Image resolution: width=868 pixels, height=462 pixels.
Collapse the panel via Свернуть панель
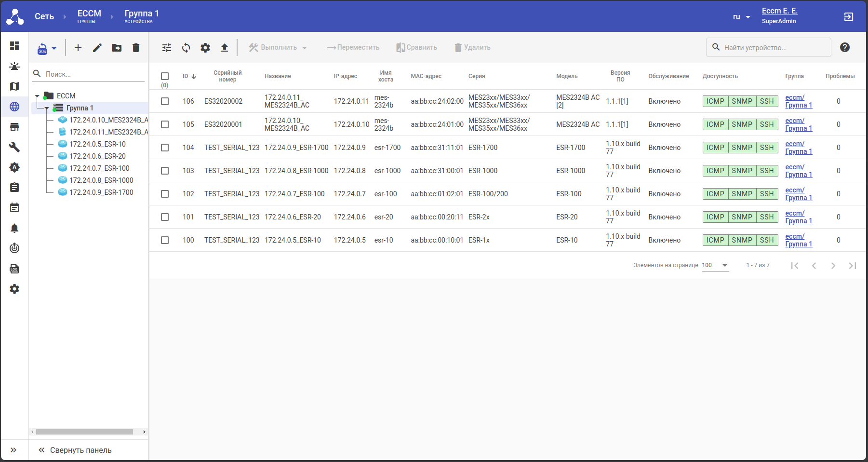(x=75, y=450)
